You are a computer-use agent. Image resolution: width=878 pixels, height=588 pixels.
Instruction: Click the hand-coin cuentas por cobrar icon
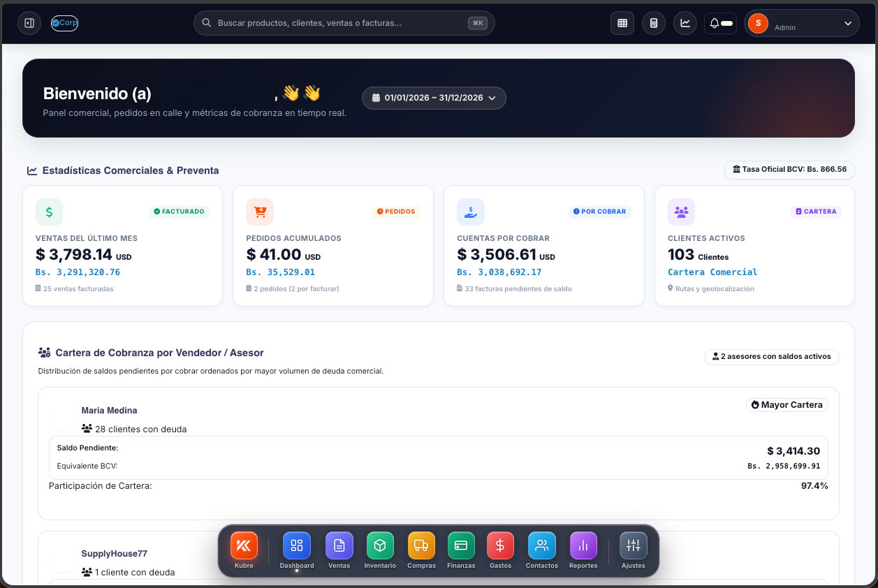[x=471, y=212]
